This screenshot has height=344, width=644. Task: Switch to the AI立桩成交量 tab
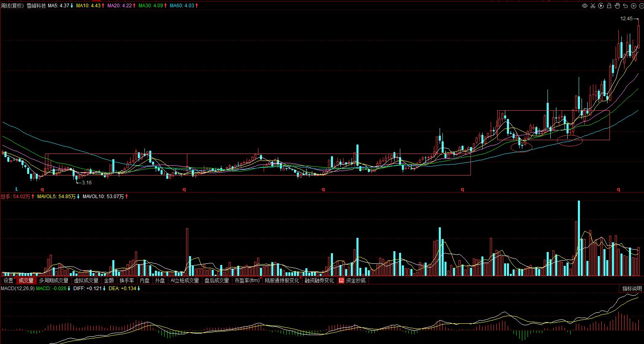pyautogui.click(x=185, y=280)
